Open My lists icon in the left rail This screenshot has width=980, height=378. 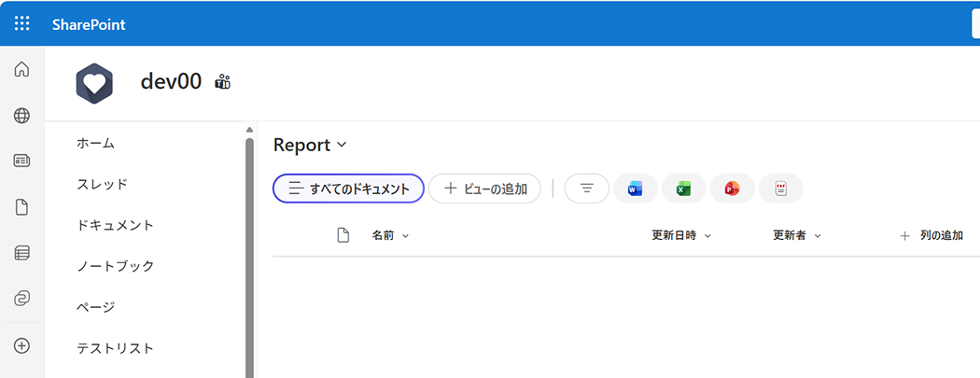point(21,253)
